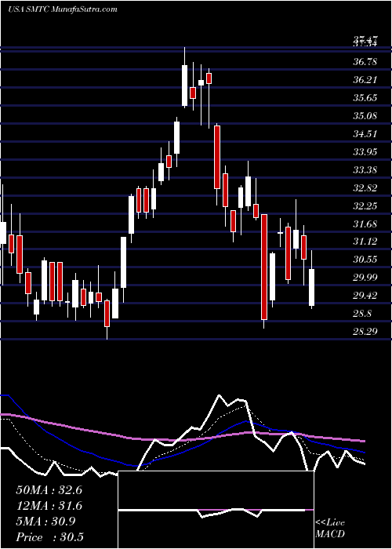Click the 29.42 price axis label
The width and height of the screenshot is (392, 549).
pyautogui.click(x=365, y=295)
